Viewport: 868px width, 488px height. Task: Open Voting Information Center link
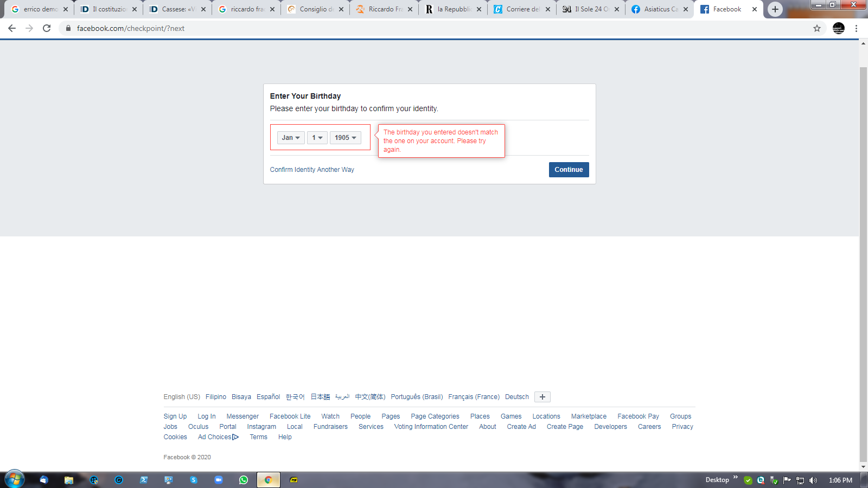[x=431, y=427]
